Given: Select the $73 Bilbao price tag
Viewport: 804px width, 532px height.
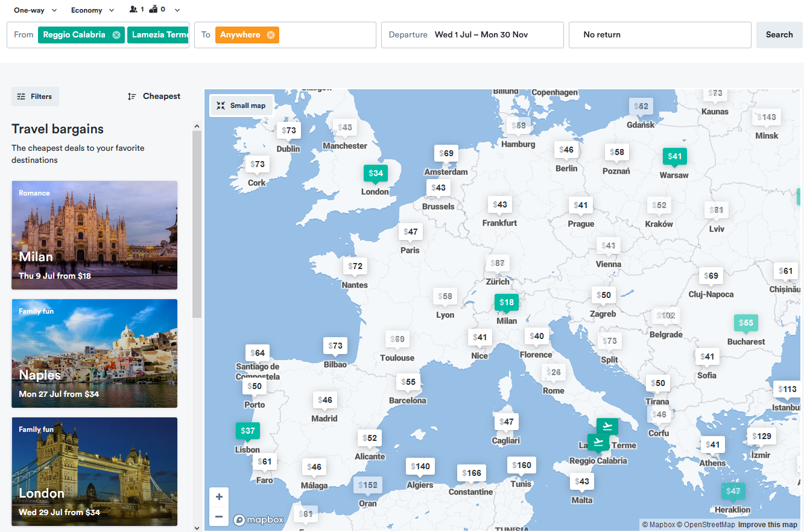Looking at the screenshot, I should 335,346.
